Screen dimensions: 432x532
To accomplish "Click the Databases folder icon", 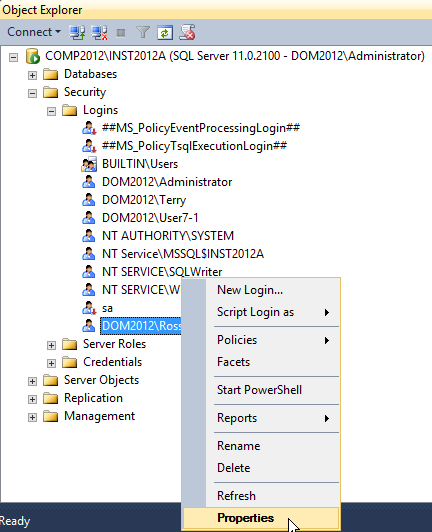I will coord(51,74).
